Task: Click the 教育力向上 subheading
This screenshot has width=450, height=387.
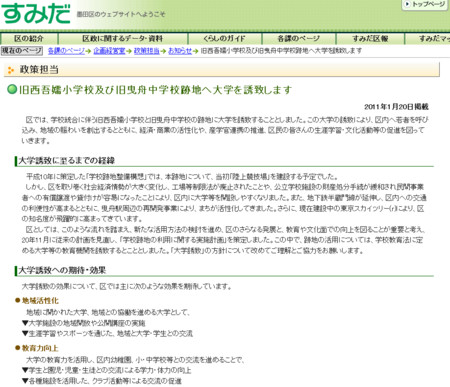Action: (40, 348)
